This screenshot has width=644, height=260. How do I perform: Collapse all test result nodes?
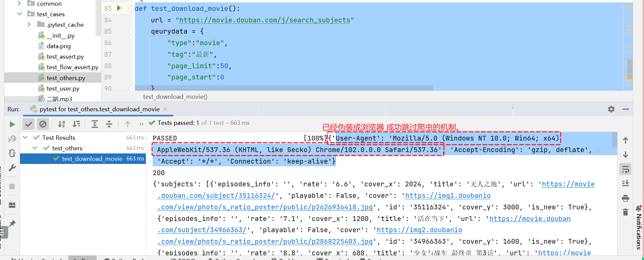109,124
